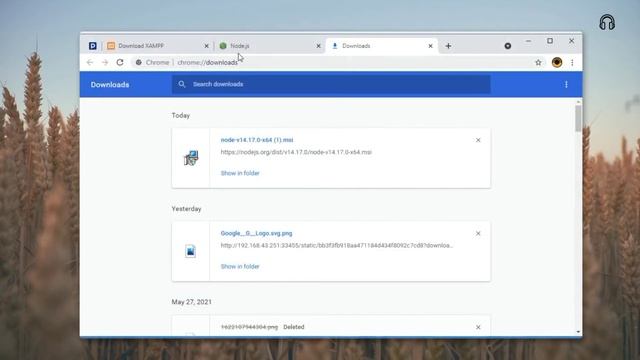640x360 pixels.
Task: Click the headphones icon on desktop
Action: click(607, 22)
